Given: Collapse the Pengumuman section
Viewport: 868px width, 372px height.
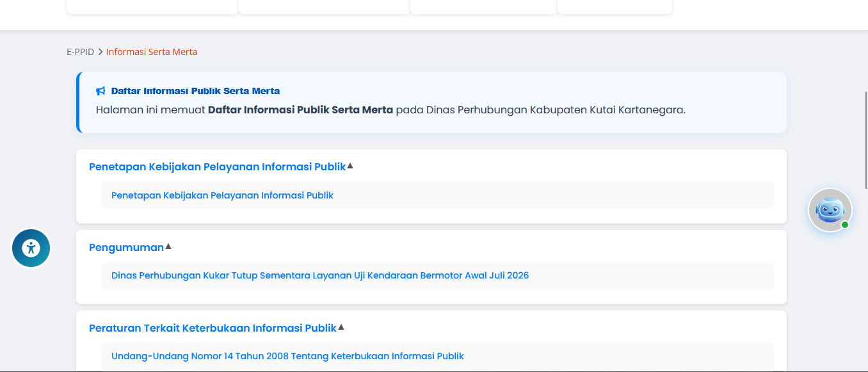Looking at the screenshot, I should (x=131, y=247).
